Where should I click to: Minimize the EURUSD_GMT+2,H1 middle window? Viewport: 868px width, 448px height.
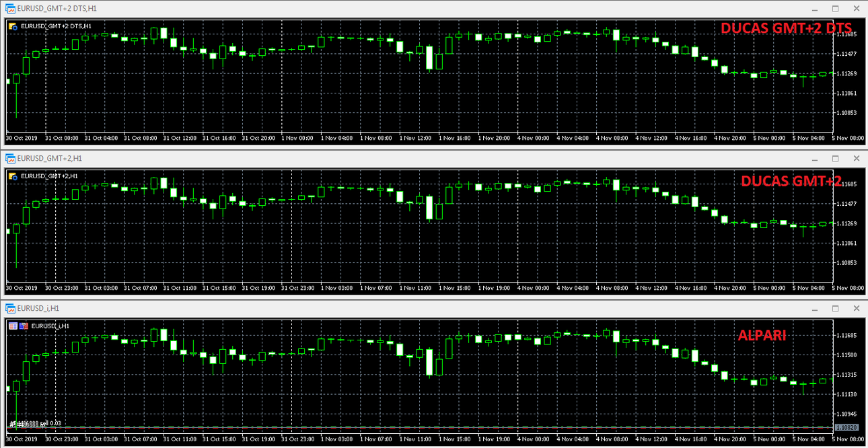click(816, 159)
